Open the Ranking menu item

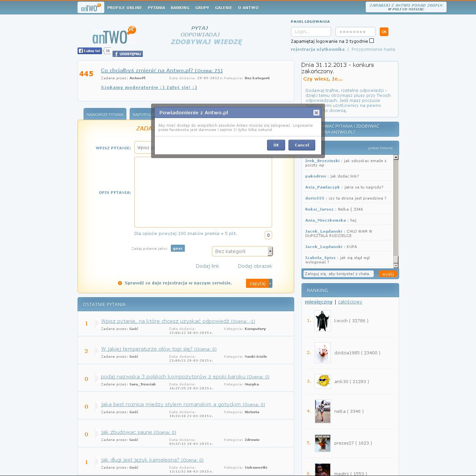click(180, 8)
